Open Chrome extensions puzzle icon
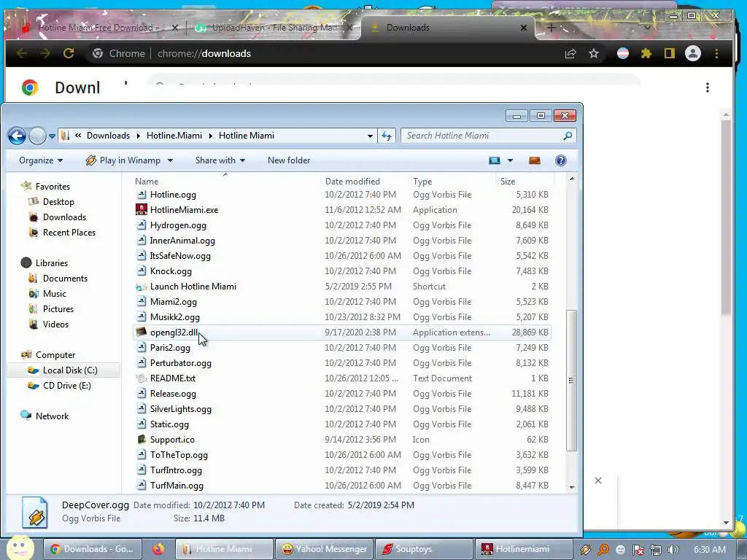This screenshot has width=747, height=560. tap(646, 53)
